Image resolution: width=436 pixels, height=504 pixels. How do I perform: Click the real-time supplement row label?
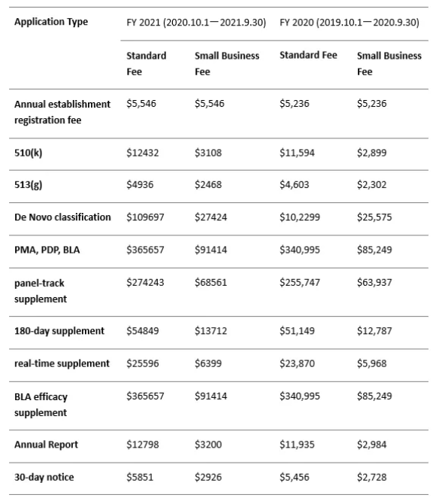click(x=62, y=363)
